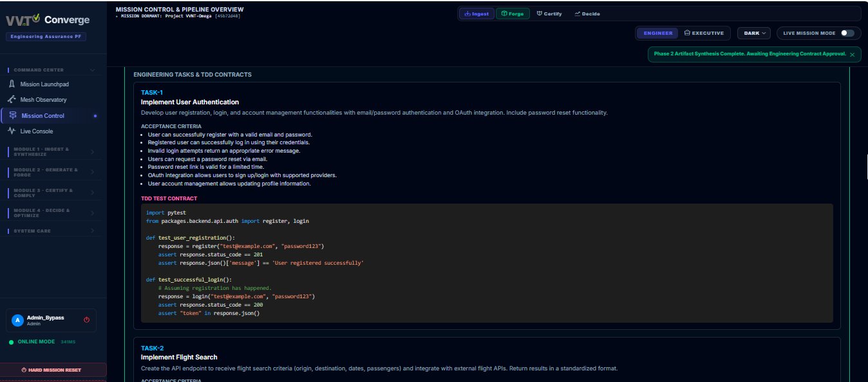
Task: Toggle Live Mission Mode switch
Action: (x=847, y=33)
